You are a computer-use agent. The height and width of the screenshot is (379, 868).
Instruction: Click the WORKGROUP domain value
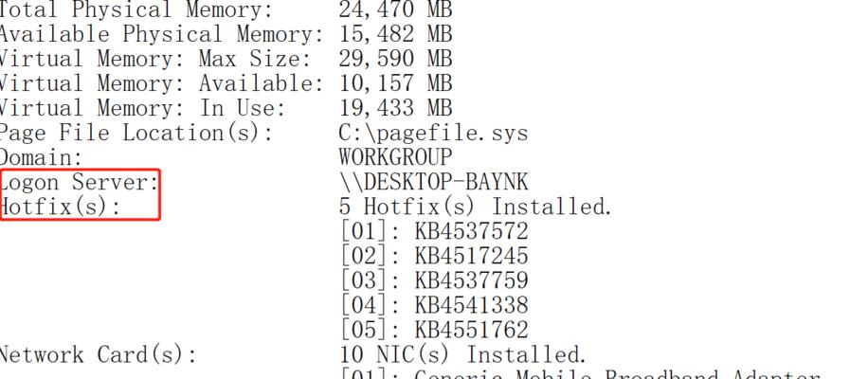click(395, 157)
